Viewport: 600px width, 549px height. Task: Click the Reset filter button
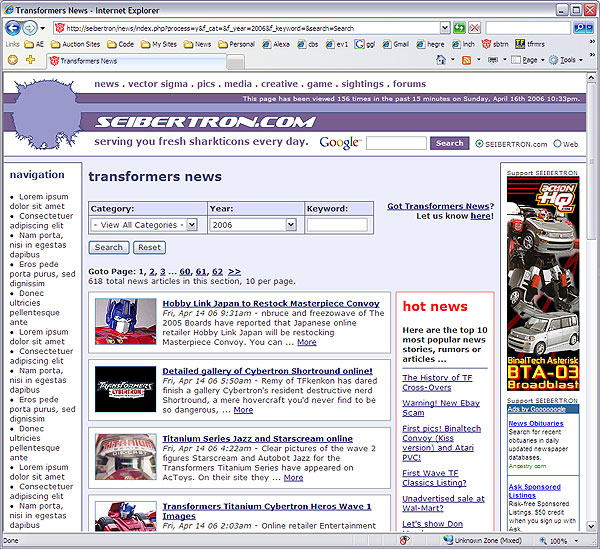click(150, 248)
